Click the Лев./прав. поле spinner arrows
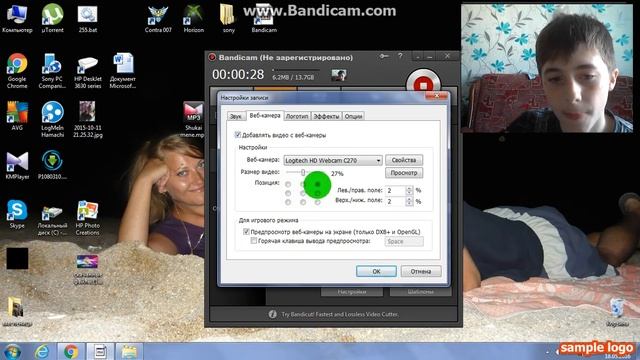Screen dimensions: 640x360 [x=409, y=191]
